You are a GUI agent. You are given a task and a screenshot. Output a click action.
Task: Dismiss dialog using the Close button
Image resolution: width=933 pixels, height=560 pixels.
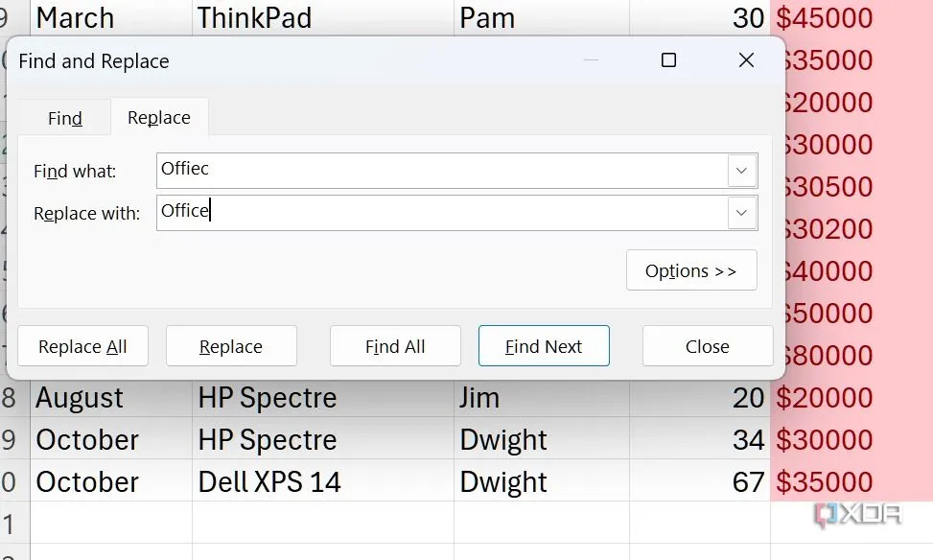pyautogui.click(x=707, y=346)
